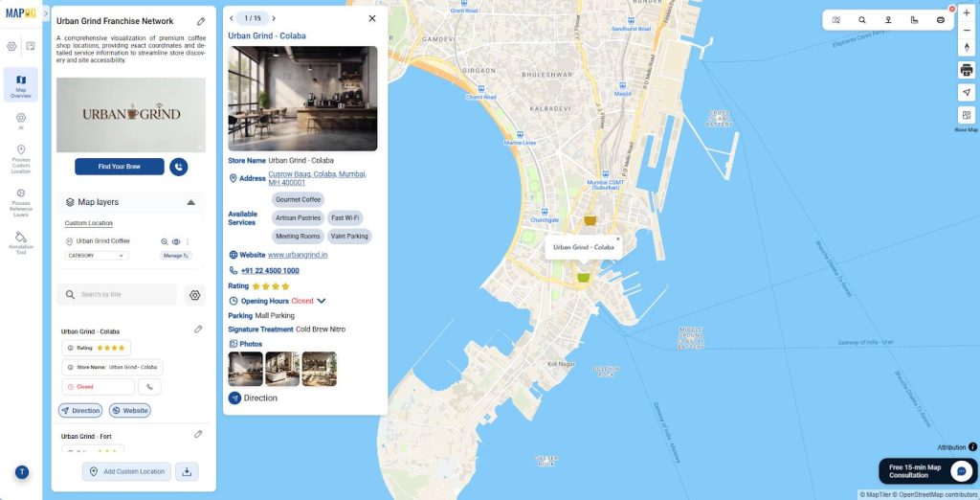Open the CATEGORY dropdown

coord(97,256)
